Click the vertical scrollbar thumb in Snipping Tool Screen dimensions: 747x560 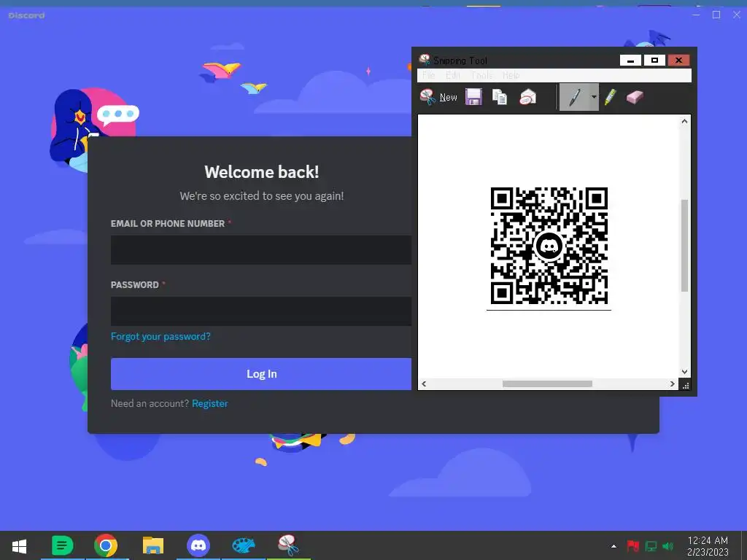tap(684, 245)
